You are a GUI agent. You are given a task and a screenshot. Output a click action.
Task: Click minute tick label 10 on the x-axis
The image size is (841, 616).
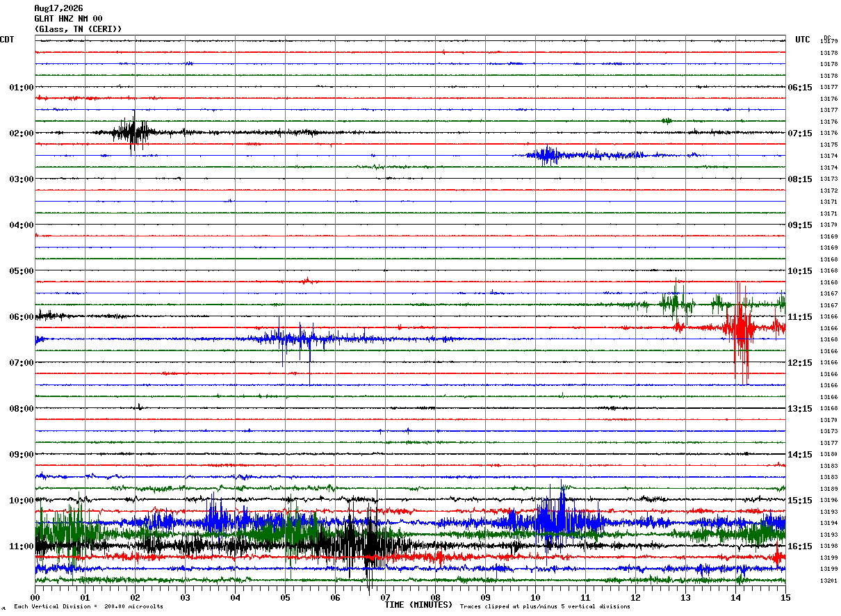[x=535, y=597]
